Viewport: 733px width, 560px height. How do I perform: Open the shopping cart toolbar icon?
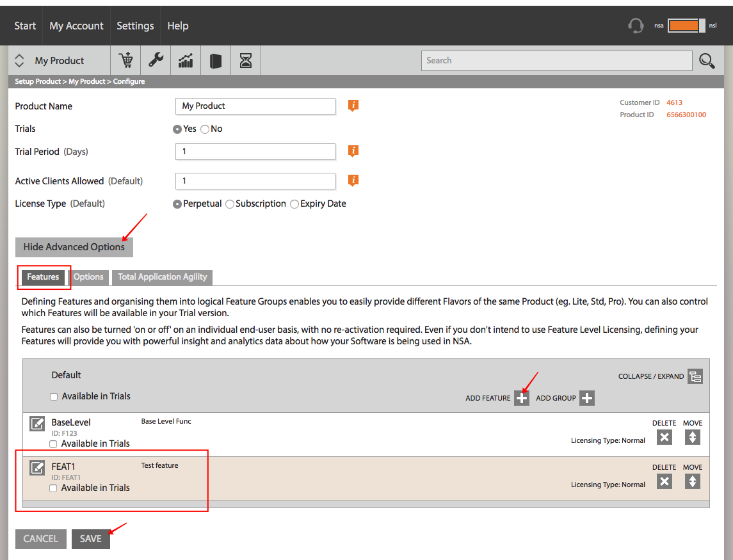(125, 60)
